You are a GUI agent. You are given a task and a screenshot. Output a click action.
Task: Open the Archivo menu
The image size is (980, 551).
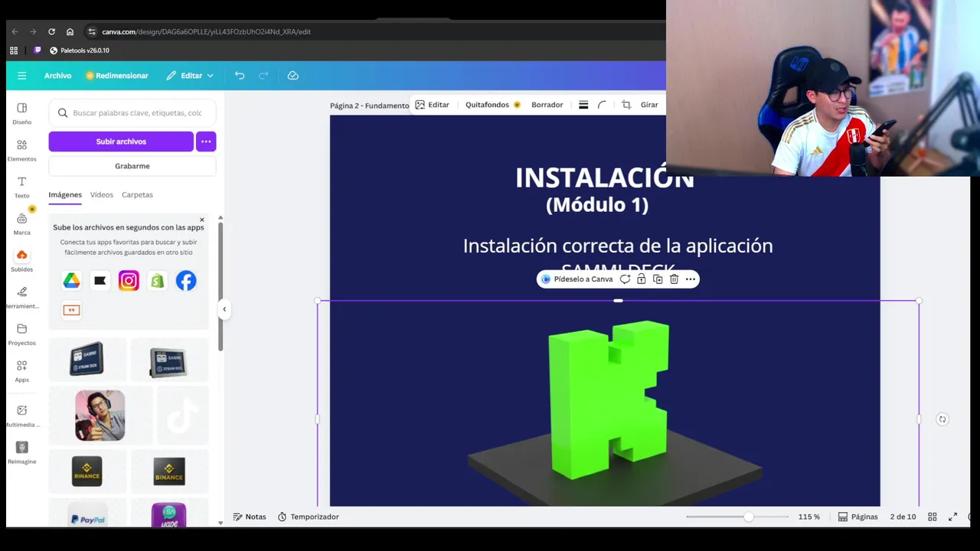tap(57, 76)
